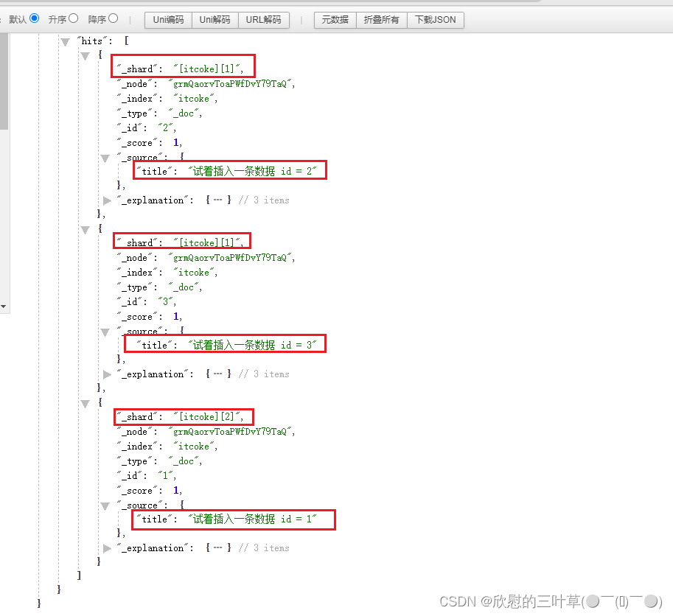Collapse the third hit object with id 1
The image size is (673, 616).
click(x=85, y=404)
